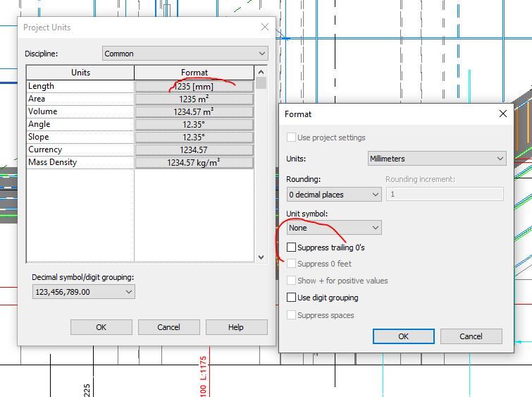Click the Angle format button 12.35°
Image resolution: width=532 pixels, height=397 pixels.
[194, 125]
